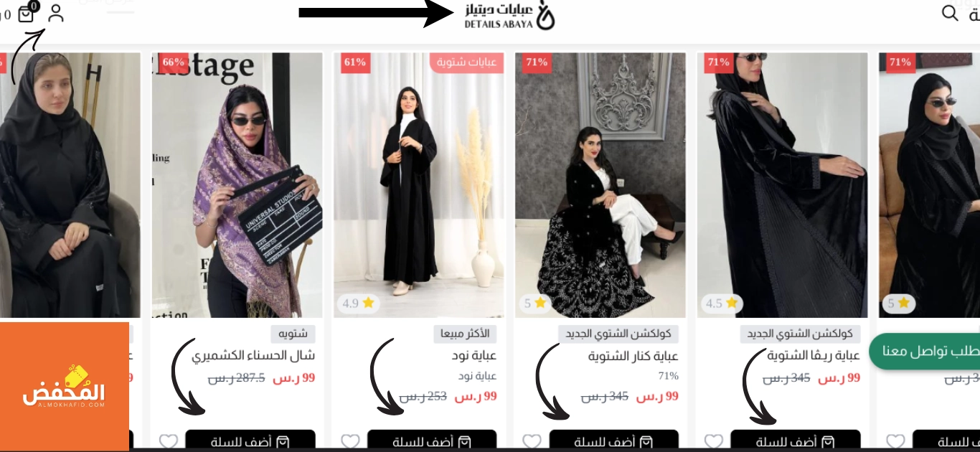This screenshot has width=980, height=452.
Task: Add عباية ريمًا الشتوية to cart
Action: click(x=796, y=441)
